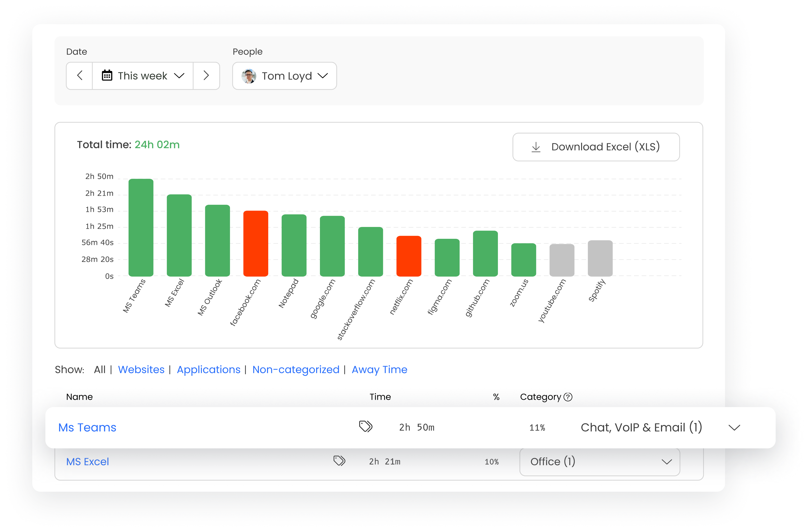
Task: Click the facebook.com axis label
Action: (245, 302)
